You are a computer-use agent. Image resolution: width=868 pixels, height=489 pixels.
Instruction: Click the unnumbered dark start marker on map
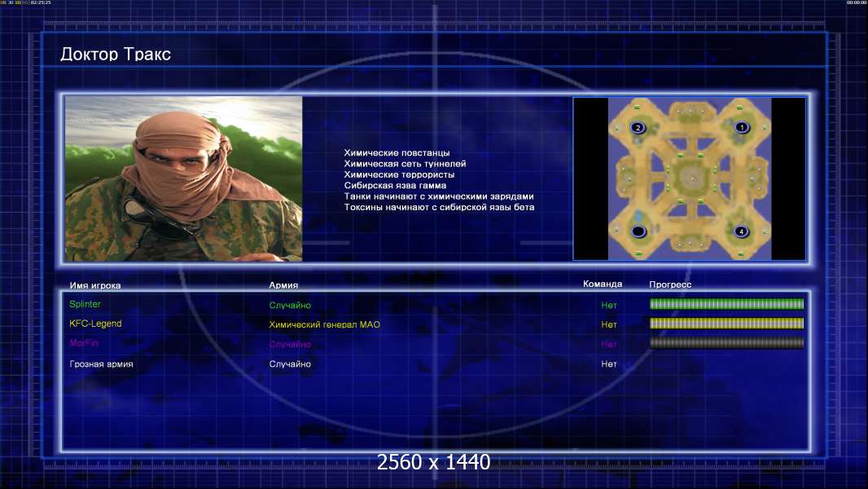pyautogui.click(x=638, y=231)
